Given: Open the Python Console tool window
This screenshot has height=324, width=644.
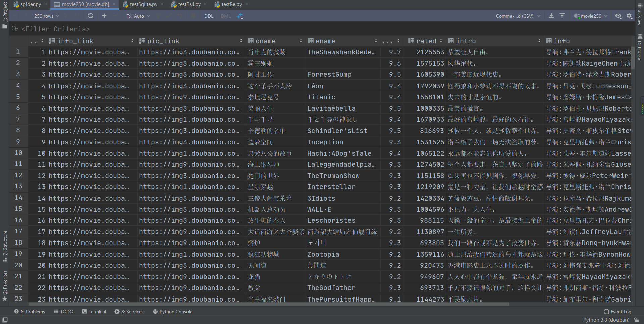Looking at the screenshot, I should coord(172,312).
